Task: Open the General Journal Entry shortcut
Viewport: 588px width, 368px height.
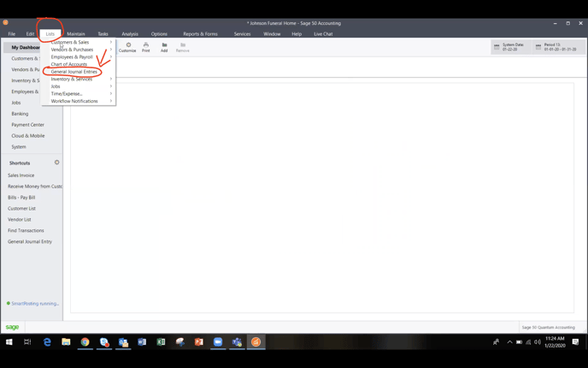Action: pos(30,241)
